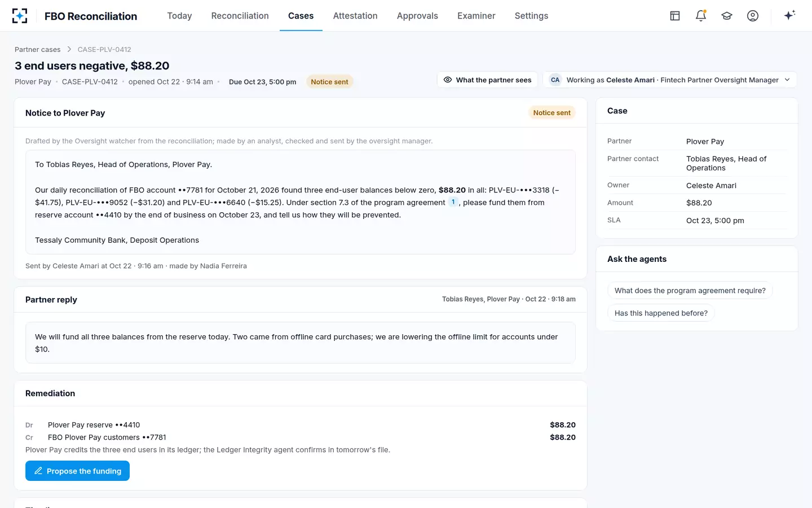The image size is (812, 508).
Task: Switch to the Reconciliation tab
Action: (240, 16)
